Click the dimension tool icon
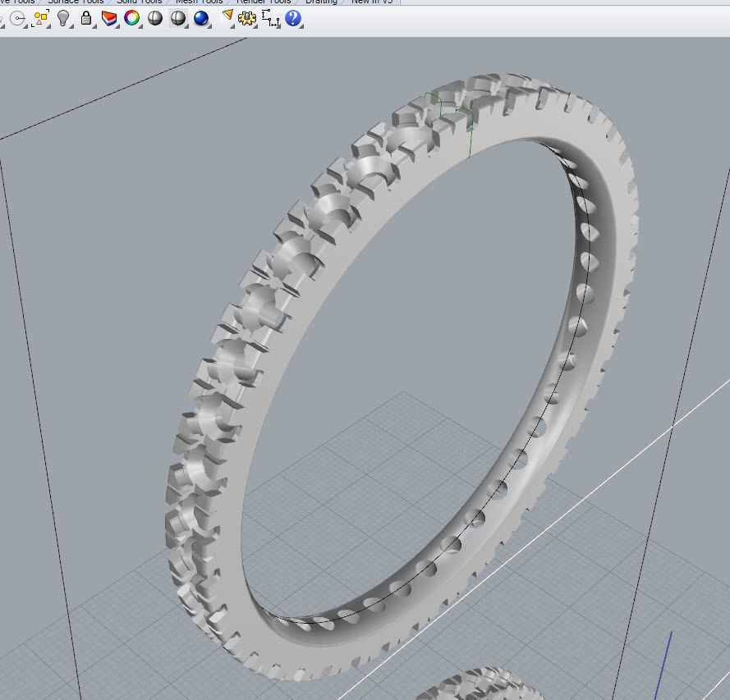 [x=270, y=19]
